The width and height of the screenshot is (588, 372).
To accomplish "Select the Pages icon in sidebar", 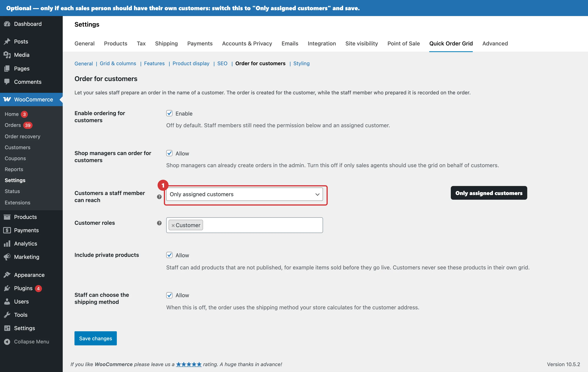I will [7, 69].
